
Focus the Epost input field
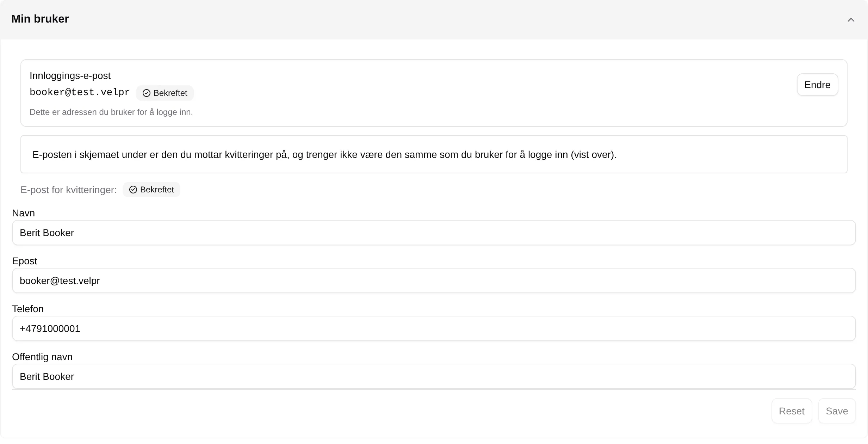(x=434, y=280)
